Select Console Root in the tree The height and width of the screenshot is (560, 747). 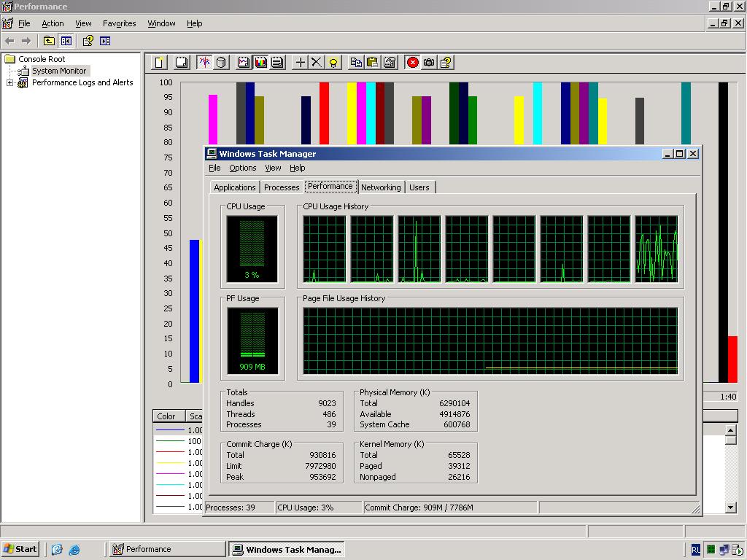pyautogui.click(x=42, y=59)
